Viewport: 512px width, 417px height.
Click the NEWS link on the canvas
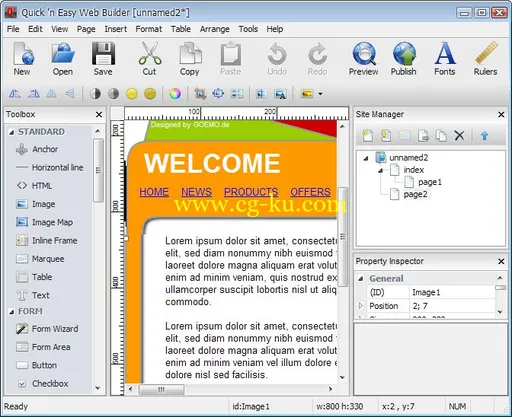(x=196, y=192)
